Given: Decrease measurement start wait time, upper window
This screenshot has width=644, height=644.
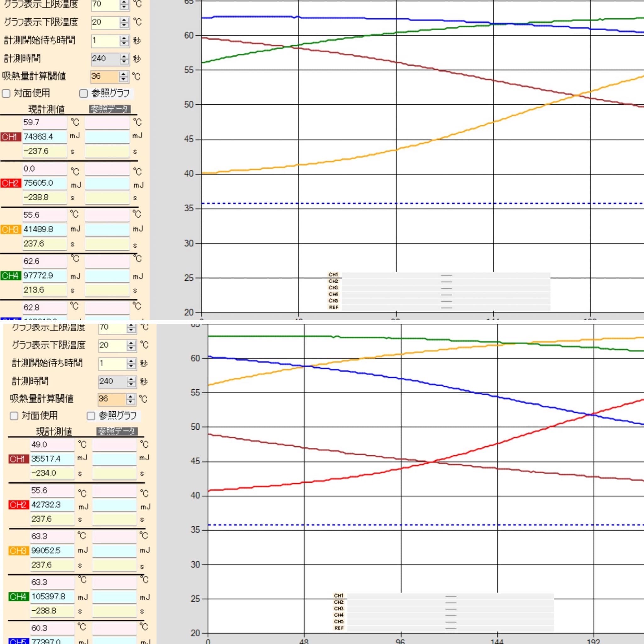Looking at the screenshot, I should [x=124, y=44].
